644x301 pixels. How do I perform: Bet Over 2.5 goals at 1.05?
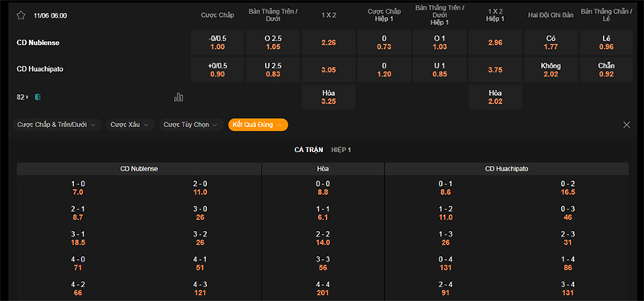point(273,43)
